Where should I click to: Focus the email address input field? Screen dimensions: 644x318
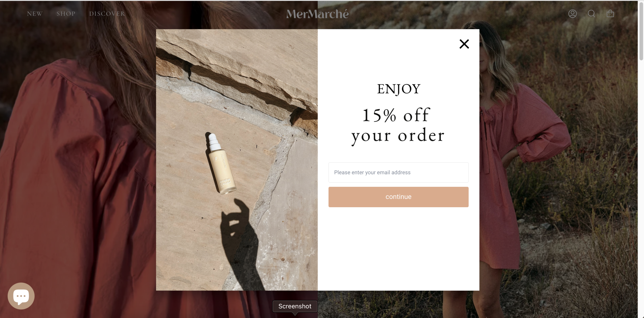(x=398, y=172)
